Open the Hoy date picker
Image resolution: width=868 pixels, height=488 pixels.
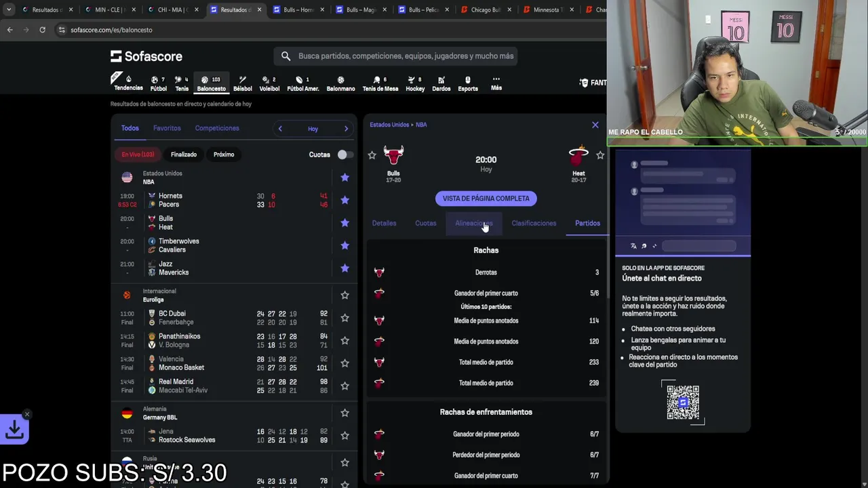tap(313, 129)
